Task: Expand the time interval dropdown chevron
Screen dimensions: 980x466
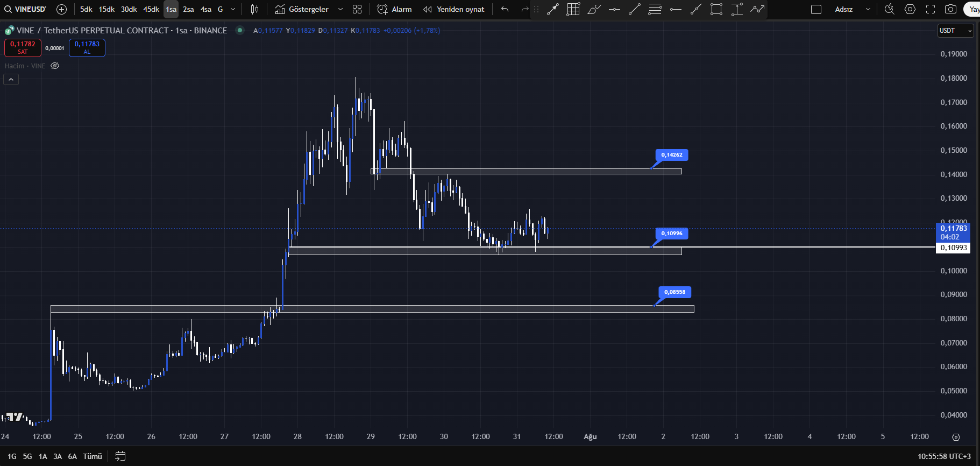Action: click(x=233, y=9)
